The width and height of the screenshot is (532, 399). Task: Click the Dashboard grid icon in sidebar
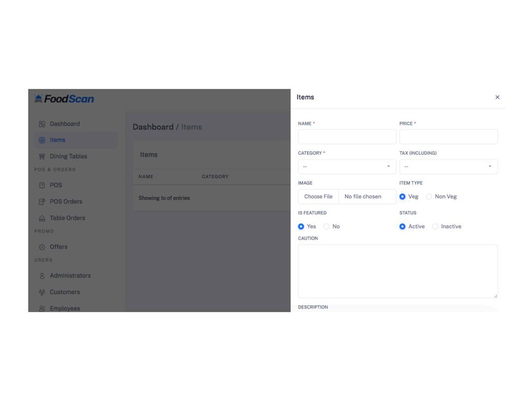coord(42,124)
